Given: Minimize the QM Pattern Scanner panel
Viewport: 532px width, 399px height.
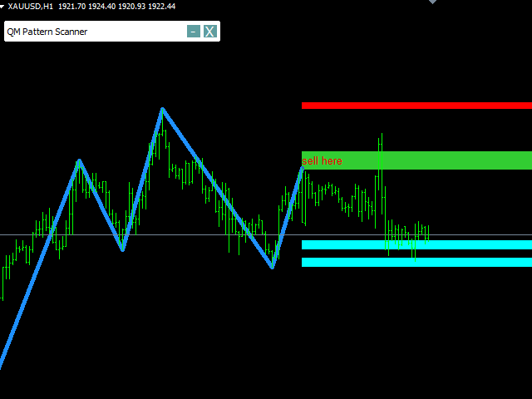Looking at the screenshot, I should tap(194, 32).
